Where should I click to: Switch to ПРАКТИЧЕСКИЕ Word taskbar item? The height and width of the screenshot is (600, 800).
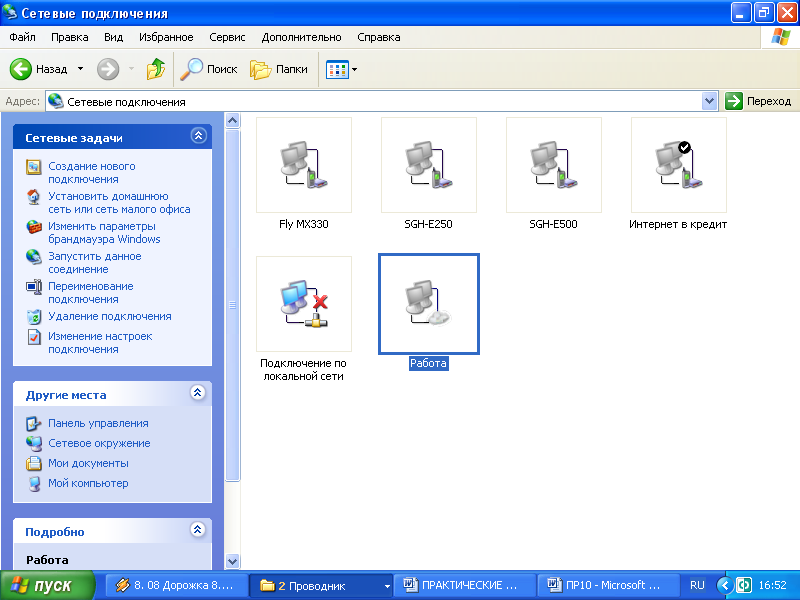(x=465, y=585)
